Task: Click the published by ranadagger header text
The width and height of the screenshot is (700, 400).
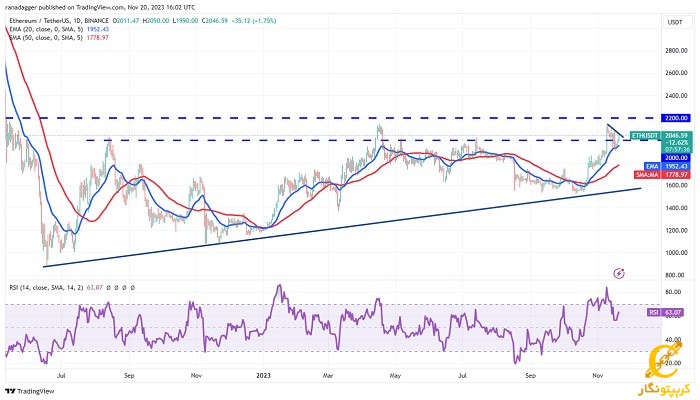Action: coord(100,7)
